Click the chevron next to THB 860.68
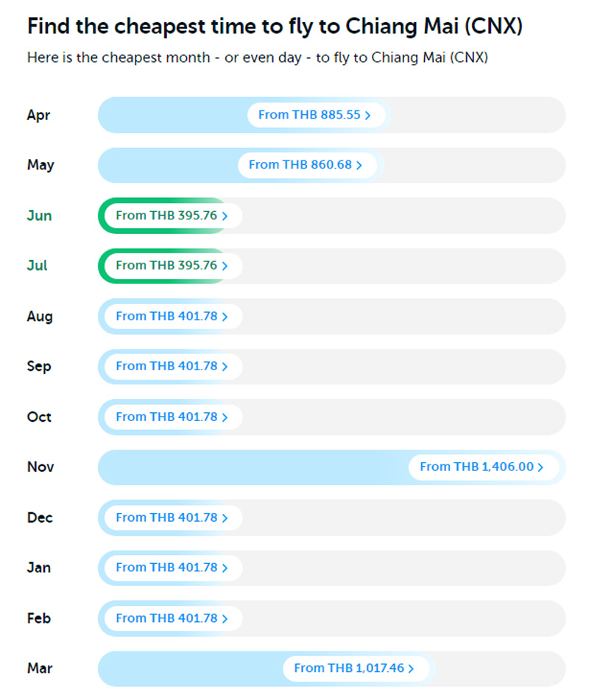The image size is (589, 700). 359,166
